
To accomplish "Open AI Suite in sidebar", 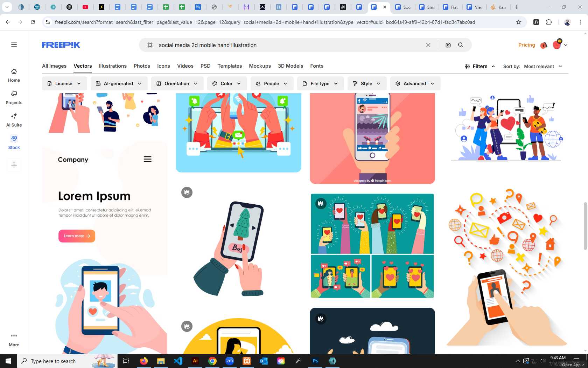I will 14,120.
